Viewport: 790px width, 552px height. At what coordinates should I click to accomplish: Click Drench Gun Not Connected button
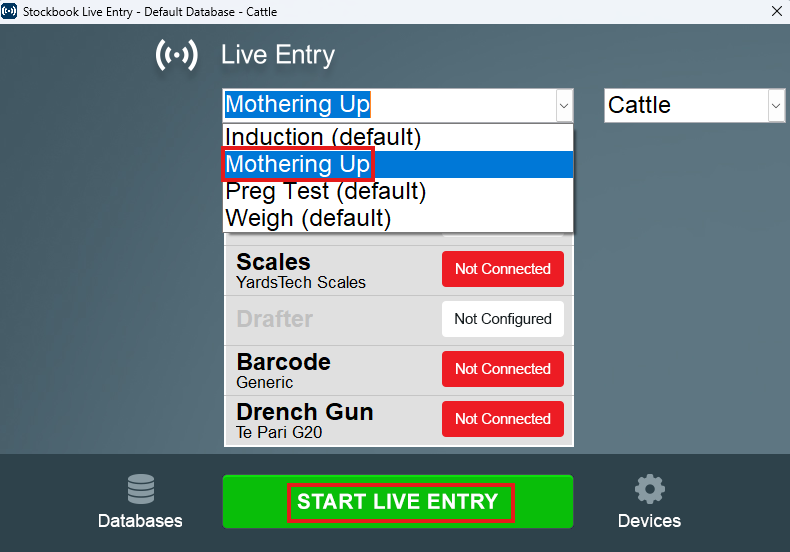click(x=502, y=419)
